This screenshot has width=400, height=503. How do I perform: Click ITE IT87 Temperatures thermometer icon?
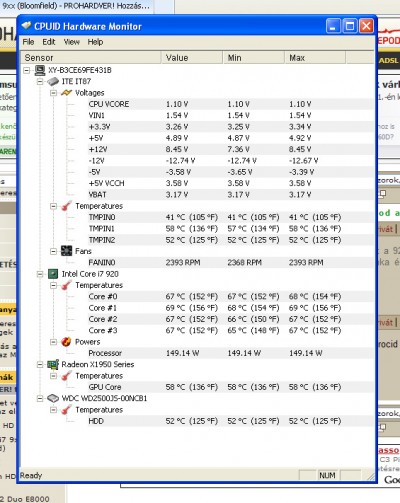66,206
